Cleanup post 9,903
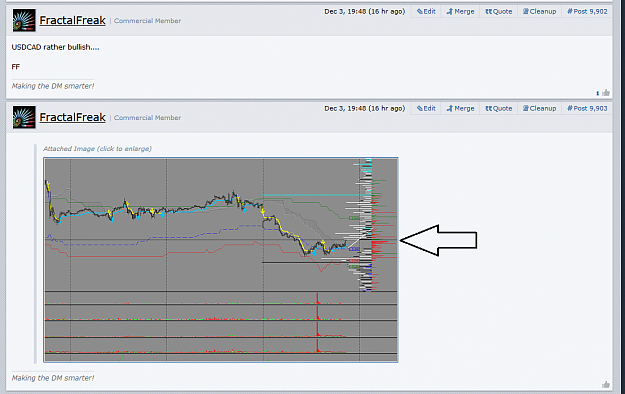The image size is (625, 394). (539, 108)
